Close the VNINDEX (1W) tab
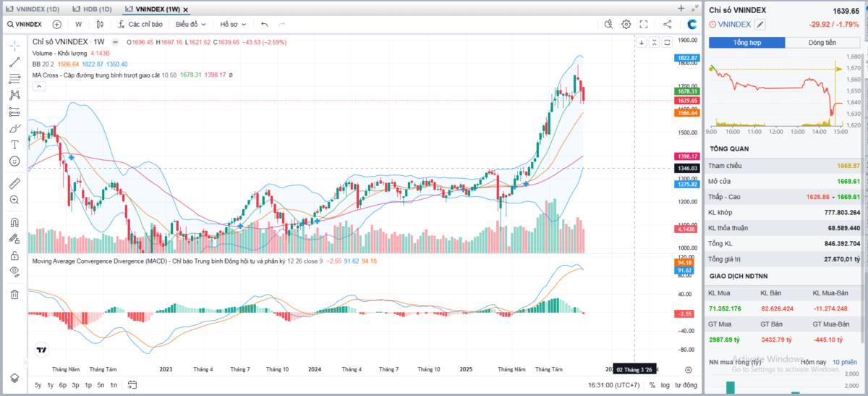868x396 pixels. (187, 9)
